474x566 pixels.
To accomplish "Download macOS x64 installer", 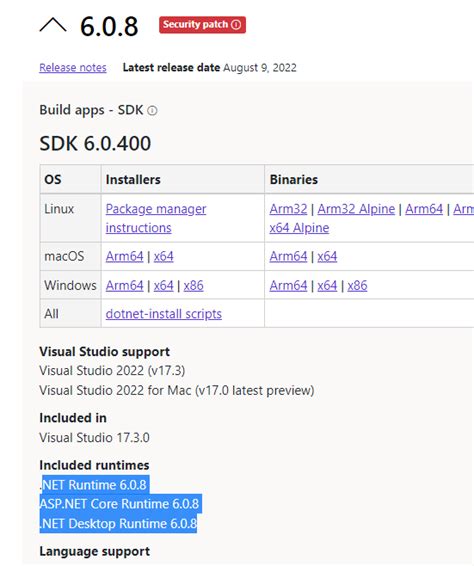I will click(x=164, y=256).
